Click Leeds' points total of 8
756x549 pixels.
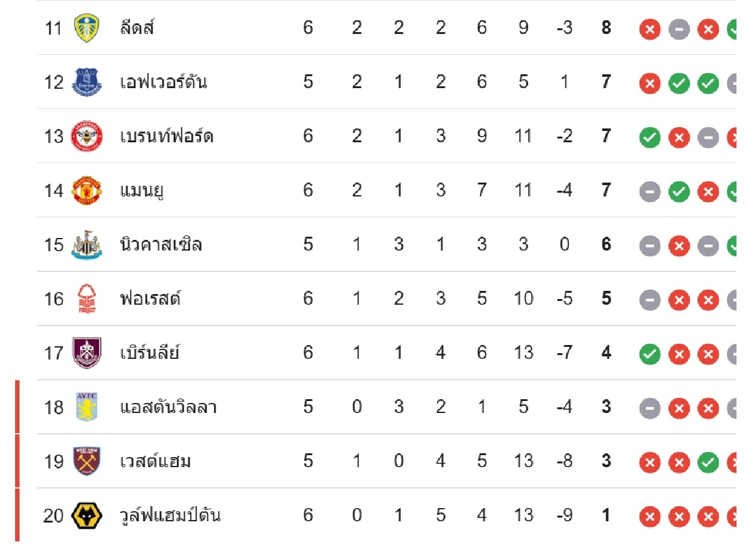point(606,28)
